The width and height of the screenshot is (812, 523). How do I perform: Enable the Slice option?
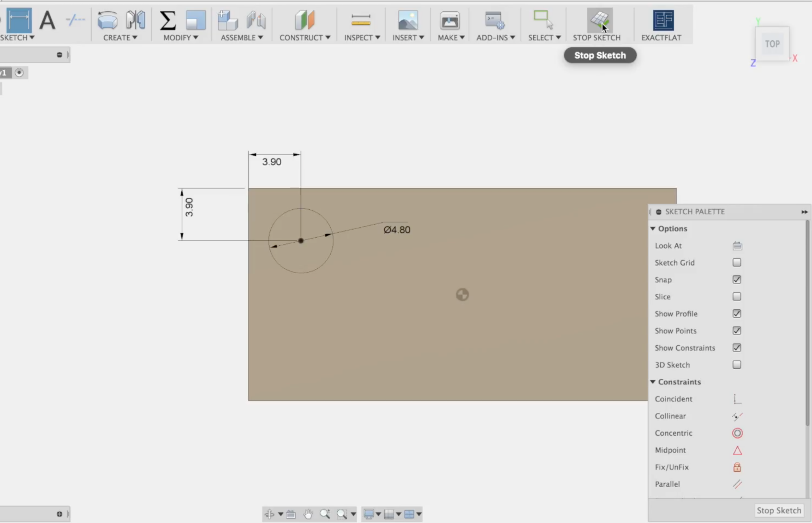click(737, 296)
